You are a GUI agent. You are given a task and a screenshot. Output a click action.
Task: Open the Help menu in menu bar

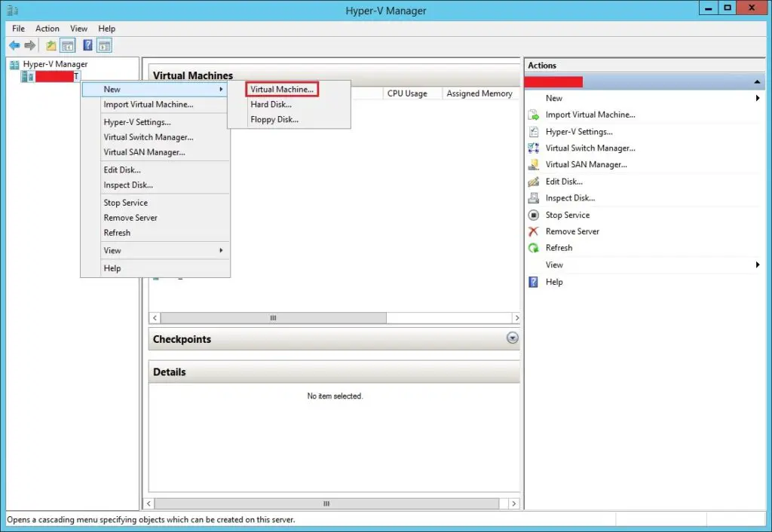106,29
